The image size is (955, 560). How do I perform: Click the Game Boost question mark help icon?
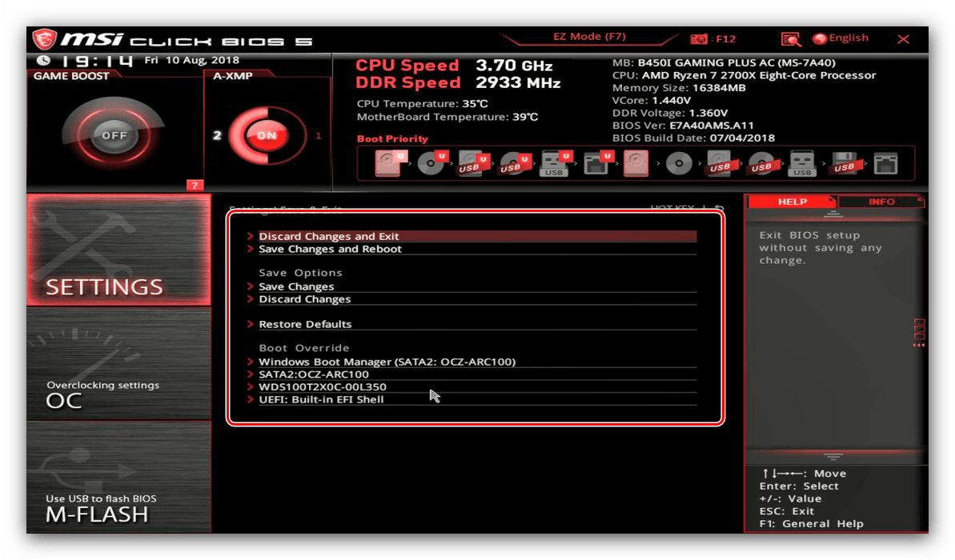click(x=195, y=186)
